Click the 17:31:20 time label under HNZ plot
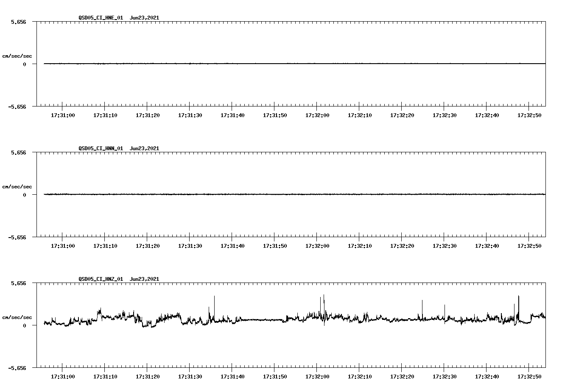This screenshot has height=392, width=576. point(148,376)
